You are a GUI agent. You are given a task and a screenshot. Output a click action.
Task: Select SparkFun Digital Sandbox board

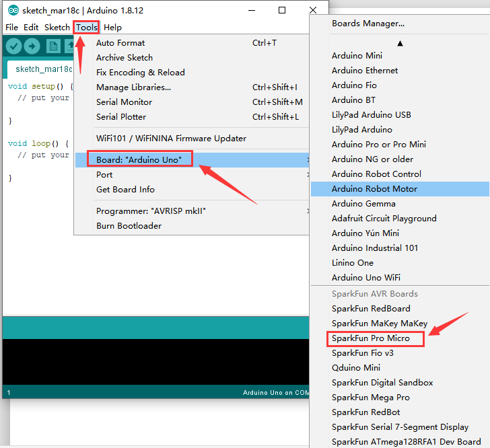pyautogui.click(x=400, y=382)
